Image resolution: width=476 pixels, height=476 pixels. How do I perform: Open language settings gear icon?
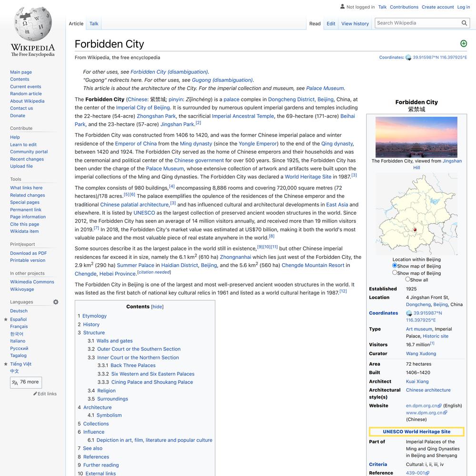pos(56,302)
